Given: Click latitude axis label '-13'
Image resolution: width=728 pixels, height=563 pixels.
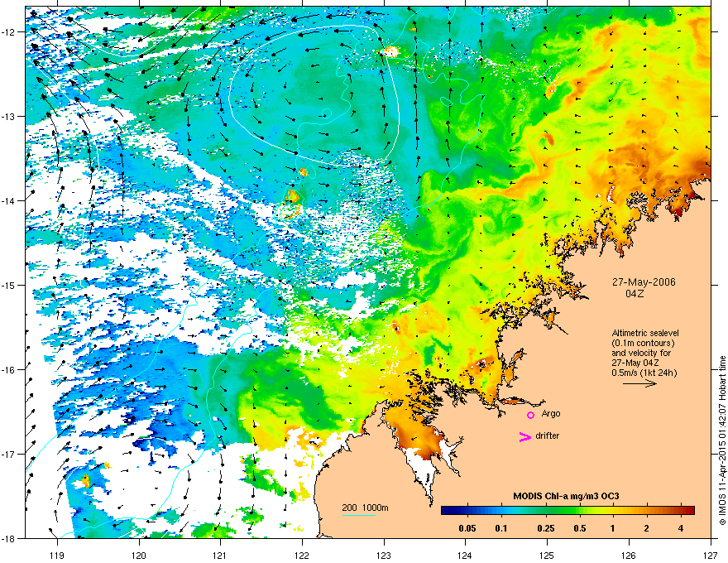Looking at the screenshot, I should pos(8,117).
